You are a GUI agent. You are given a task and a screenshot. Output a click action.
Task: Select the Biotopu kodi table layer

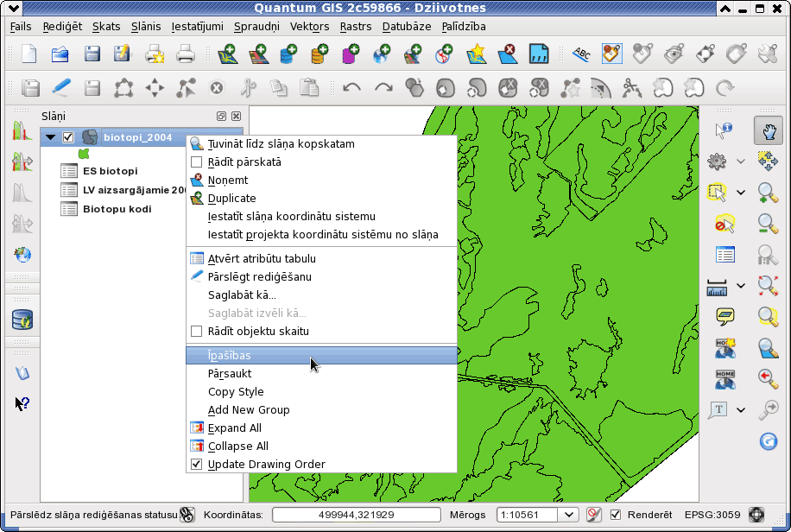[117, 209]
